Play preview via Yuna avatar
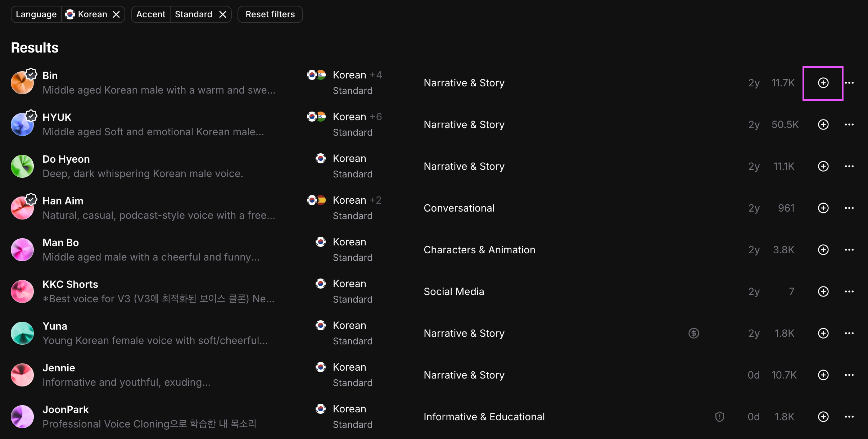The width and height of the screenshot is (868, 439). pyautogui.click(x=22, y=334)
